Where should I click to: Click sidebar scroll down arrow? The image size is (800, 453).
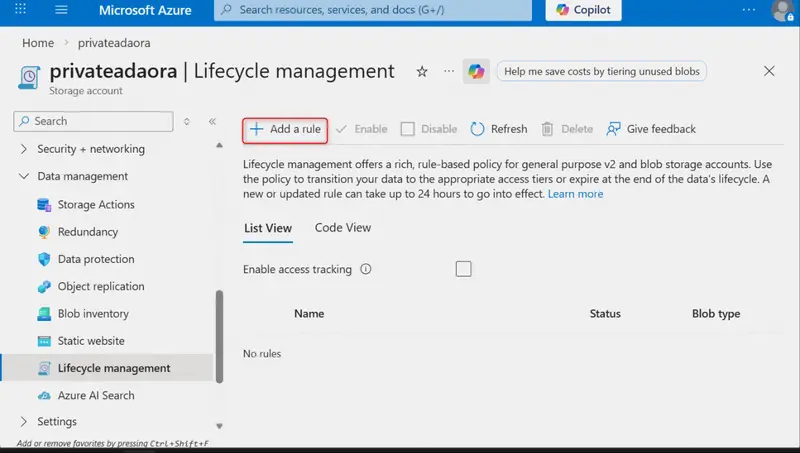(x=219, y=426)
